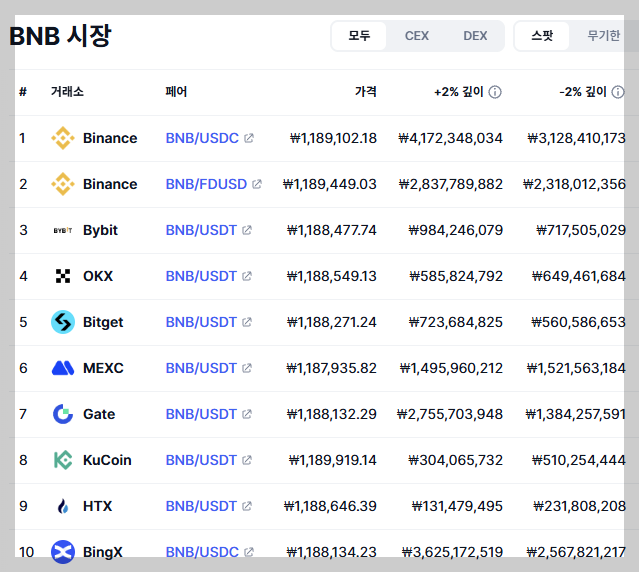Click depth value ₩2,318,012,356
639x572 pixels.
click(574, 184)
